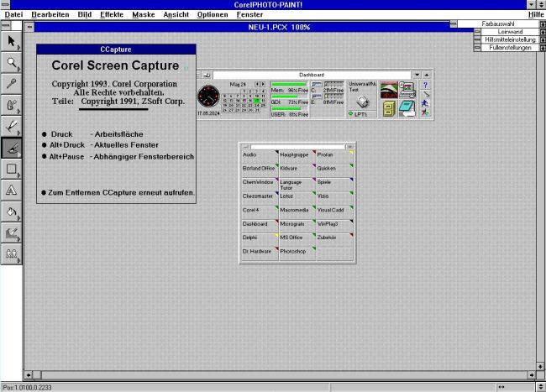Screen dimensions: 546x392
Task: Expand the Farbauswahl roll-up
Action: (x=543, y=24)
